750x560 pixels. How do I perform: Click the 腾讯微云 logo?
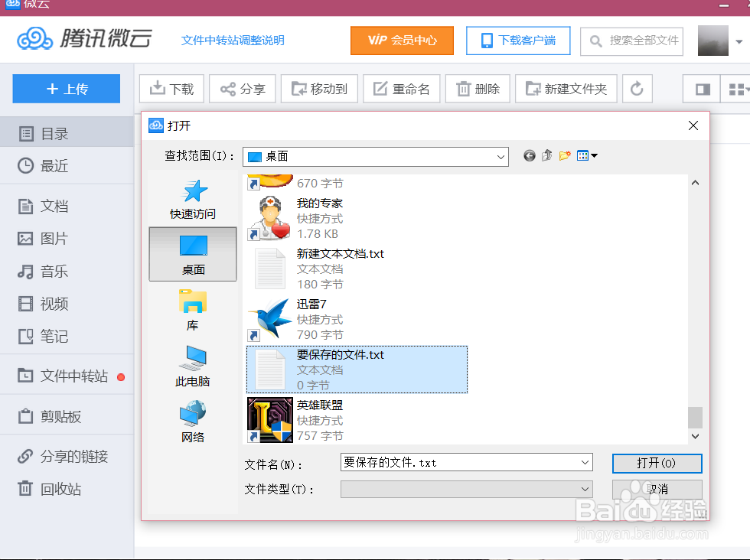tap(85, 38)
